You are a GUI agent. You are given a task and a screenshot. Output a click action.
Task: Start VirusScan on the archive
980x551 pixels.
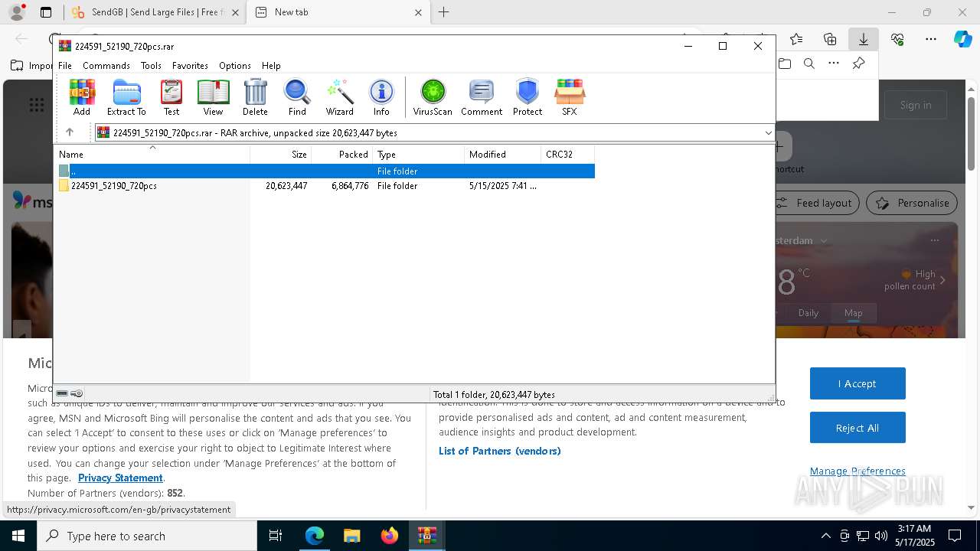click(x=433, y=97)
